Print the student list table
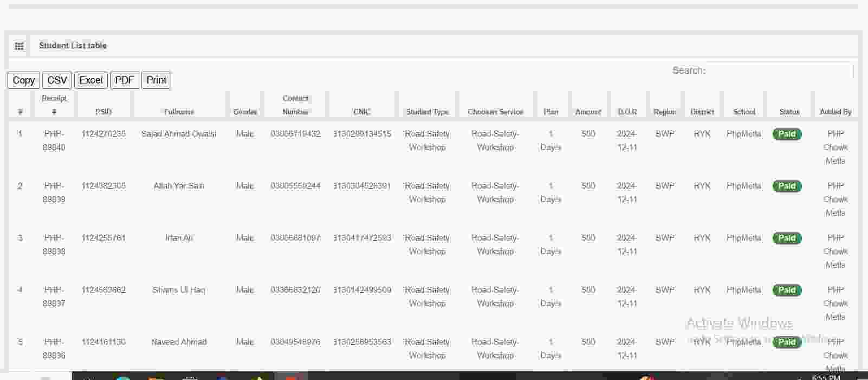Viewport: 868px width, 380px height. click(156, 80)
